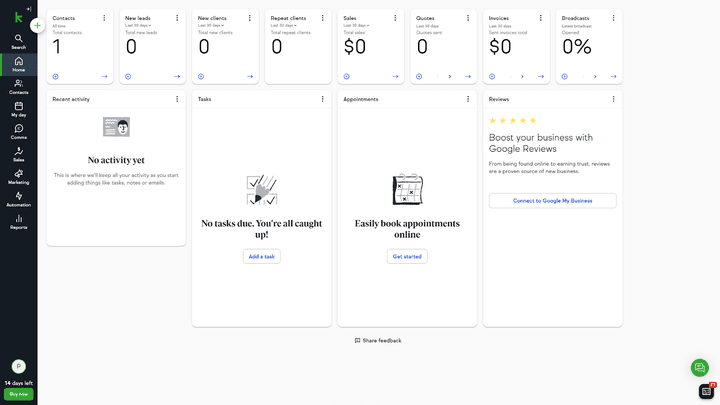
Task: Open the green chat support bubble
Action: [700, 367]
